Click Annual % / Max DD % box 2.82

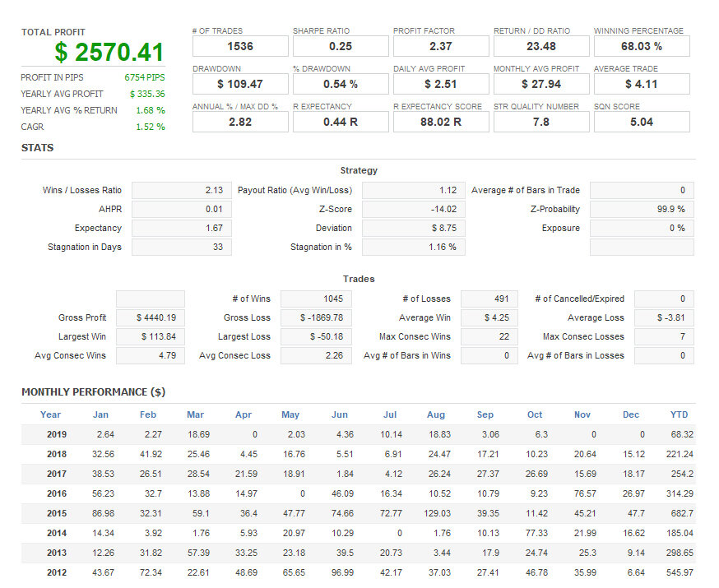point(240,122)
